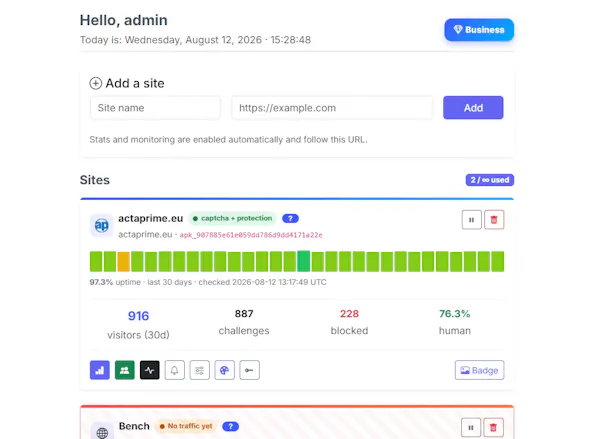Delete the Bench site
596x439 pixels.
pos(493,428)
